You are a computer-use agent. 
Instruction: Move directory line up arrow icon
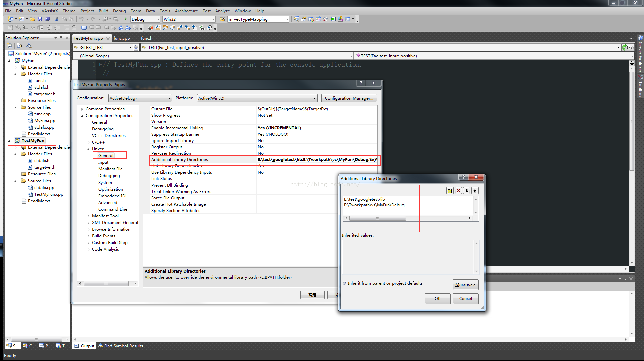475,191
